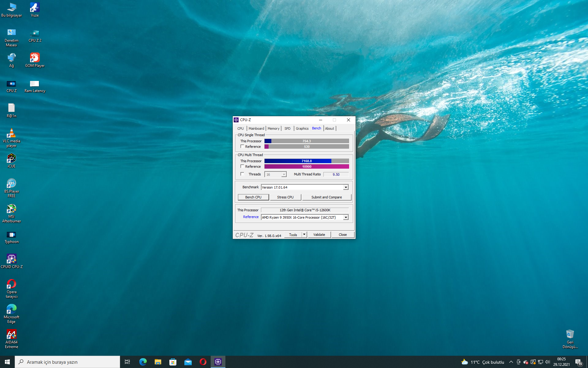Switch to the SPD tab
This screenshot has width=588, height=368.
click(287, 128)
